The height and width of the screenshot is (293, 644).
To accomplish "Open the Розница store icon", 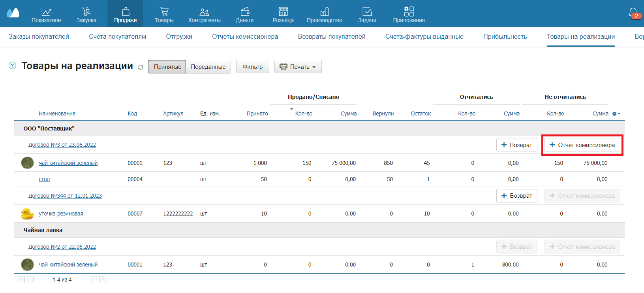I will pyautogui.click(x=283, y=12).
